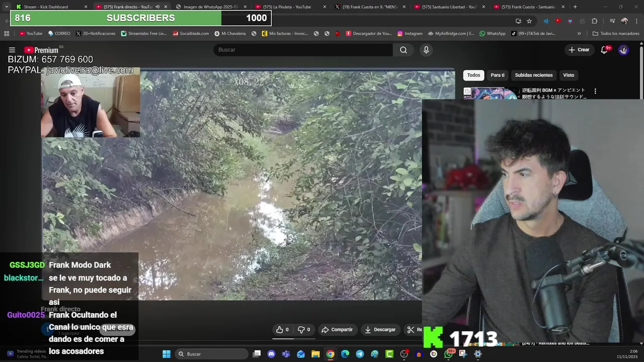This screenshot has height=362, width=644.
Task: Click the search magnifier button
Action: point(404,50)
